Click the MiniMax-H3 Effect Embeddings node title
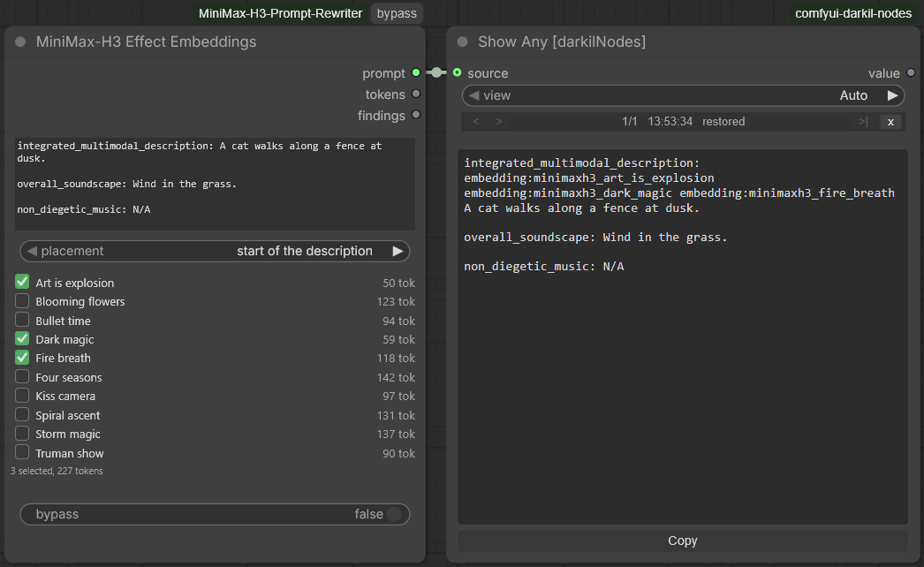Image resolution: width=924 pixels, height=567 pixels. tap(146, 42)
